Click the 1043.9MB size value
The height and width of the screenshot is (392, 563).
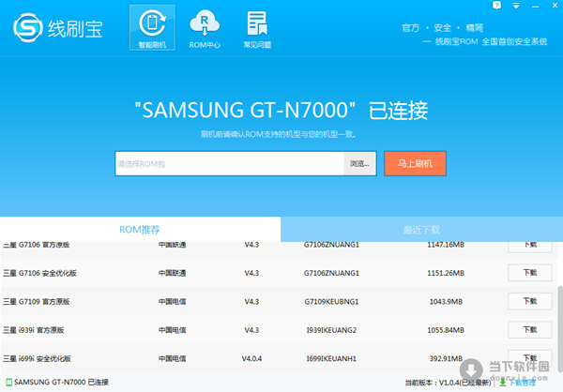coord(446,302)
